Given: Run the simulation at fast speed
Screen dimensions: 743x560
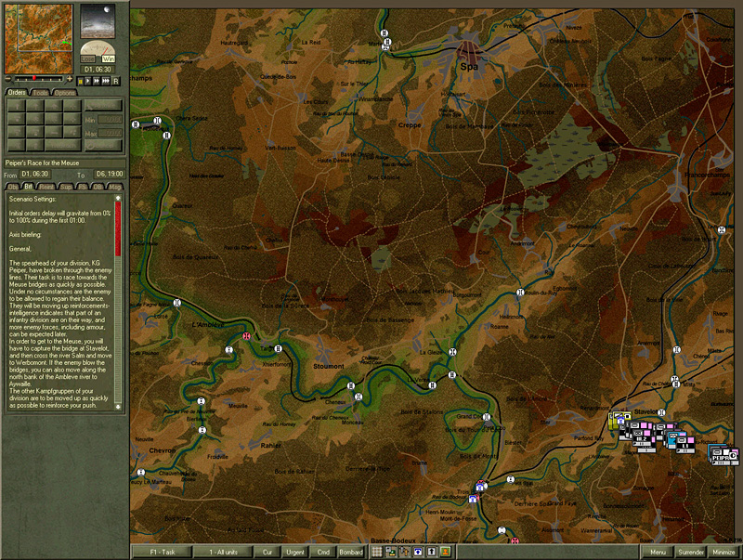Looking at the screenshot, I should coord(97,81).
